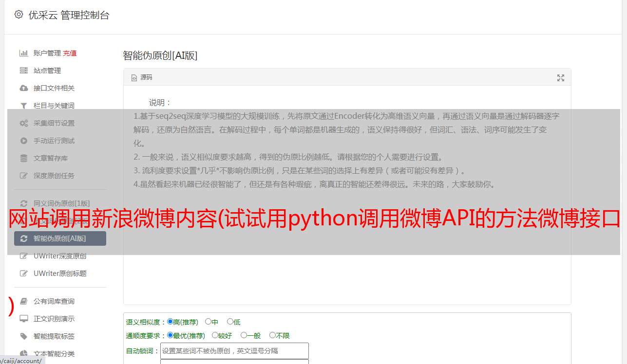Click the gears icon for 采集细节设置
Image resolution: width=627 pixels, height=364 pixels.
[23, 123]
